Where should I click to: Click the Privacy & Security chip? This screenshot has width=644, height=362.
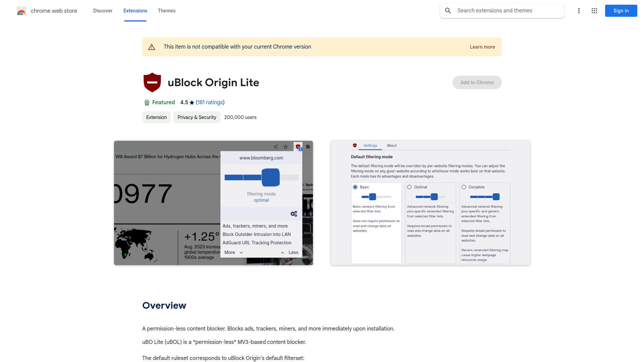pos(197,117)
